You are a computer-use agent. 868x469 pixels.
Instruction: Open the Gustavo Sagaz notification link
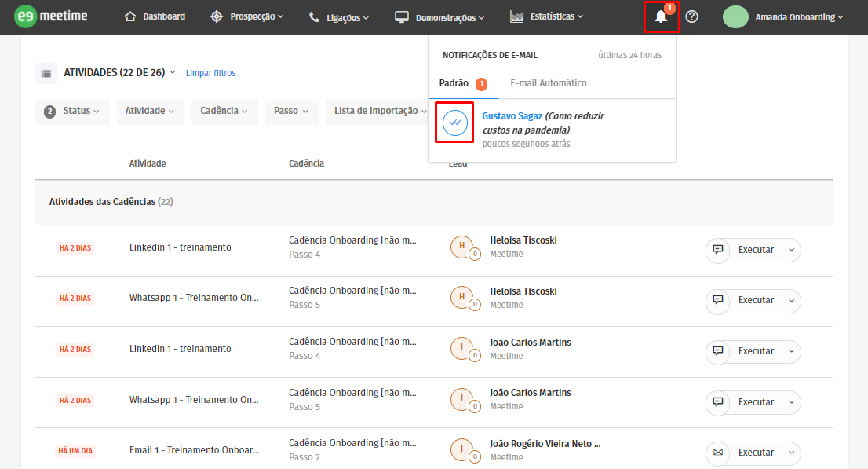click(x=512, y=115)
